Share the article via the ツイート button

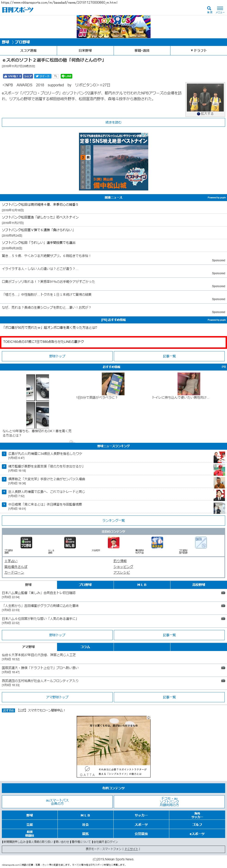pos(42,76)
